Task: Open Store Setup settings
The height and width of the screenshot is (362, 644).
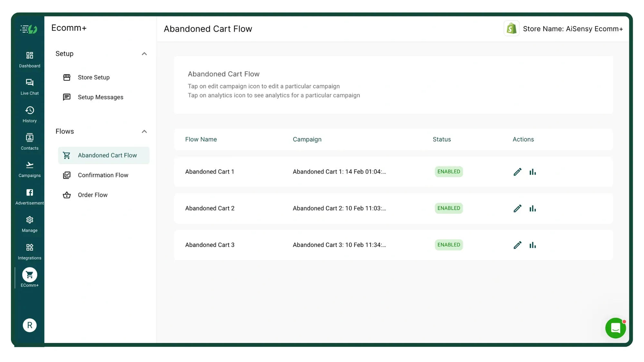Action: (94, 77)
